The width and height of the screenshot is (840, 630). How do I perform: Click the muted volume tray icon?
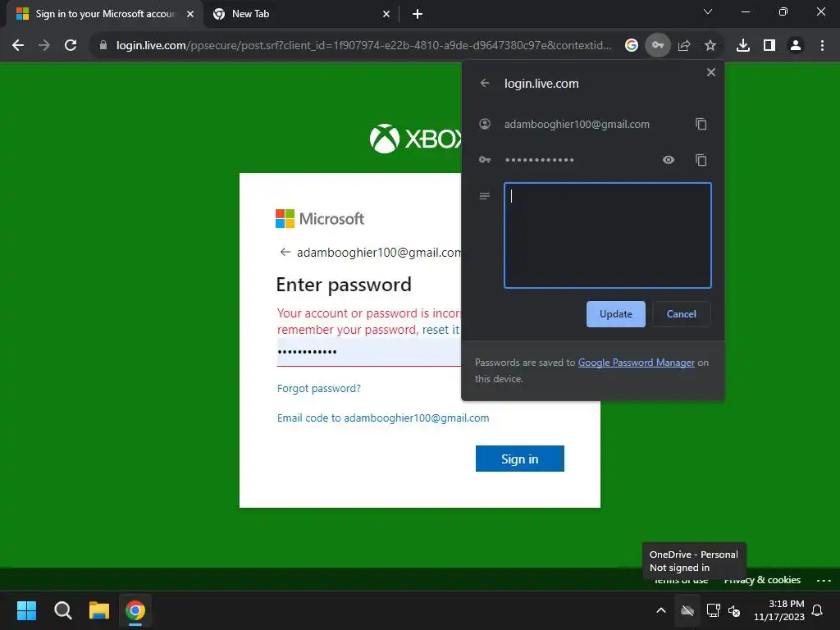pyautogui.click(x=734, y=610)
